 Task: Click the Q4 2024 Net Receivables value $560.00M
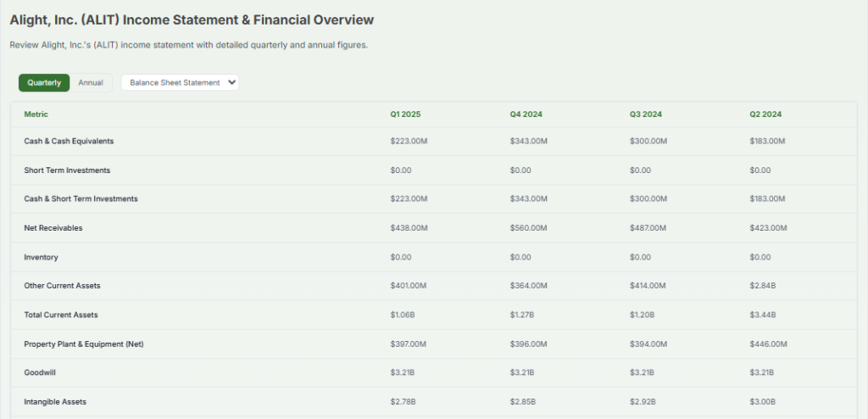[x=529, y=228]
